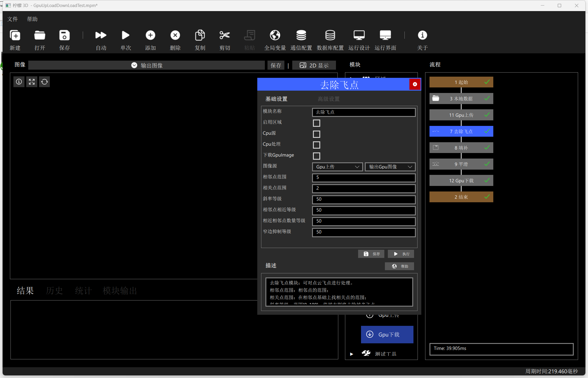Click the 模块名称 input field
Viewport: 588px width, 378px height.
pos(364,112)
